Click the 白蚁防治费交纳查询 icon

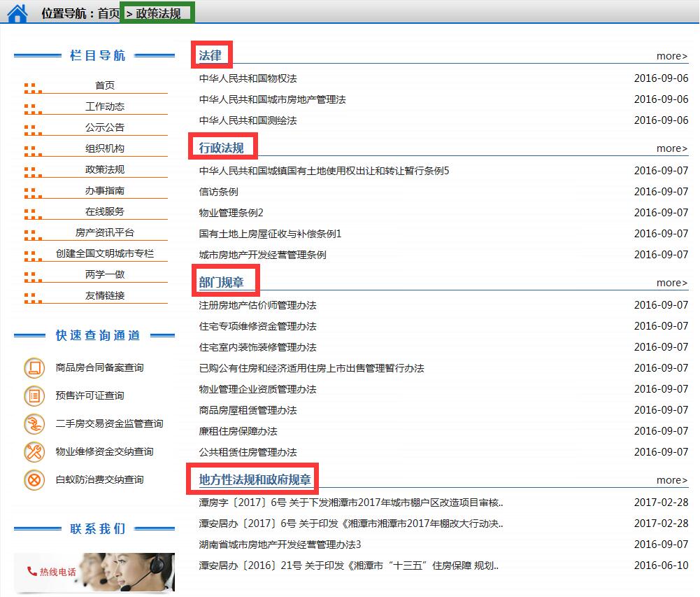tap(34, 480)
